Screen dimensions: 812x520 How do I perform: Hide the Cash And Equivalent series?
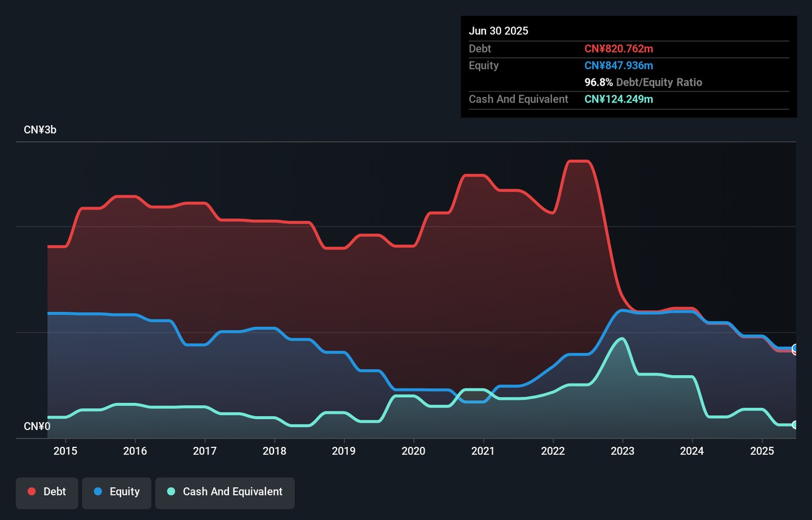point(225,492)
